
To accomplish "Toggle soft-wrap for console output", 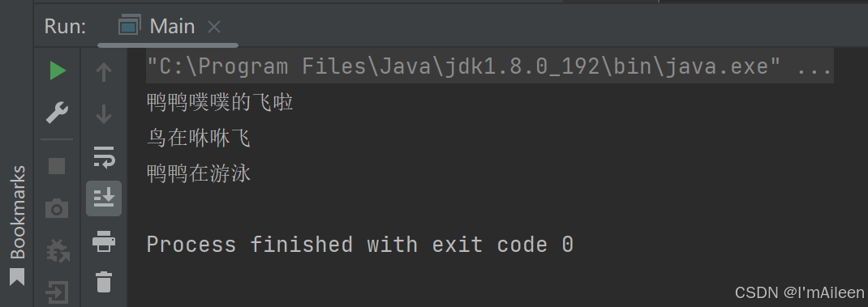I will coord(104,156).
